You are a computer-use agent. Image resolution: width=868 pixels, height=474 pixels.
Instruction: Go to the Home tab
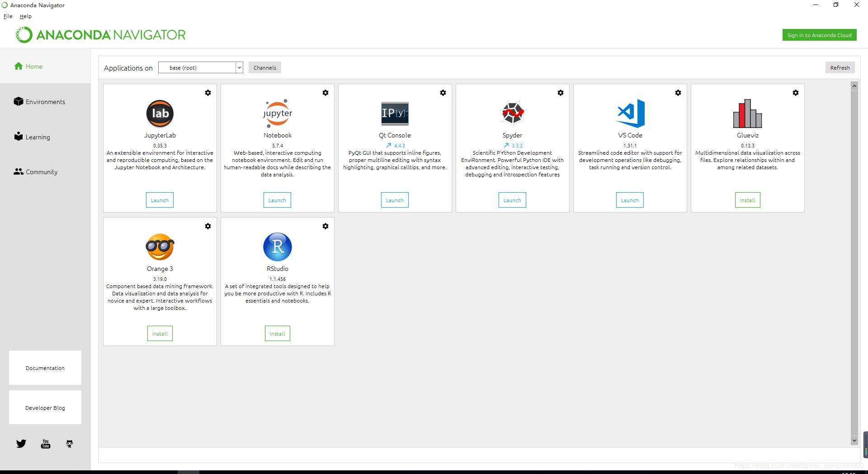pyautogui.click(x=45, y=66)
